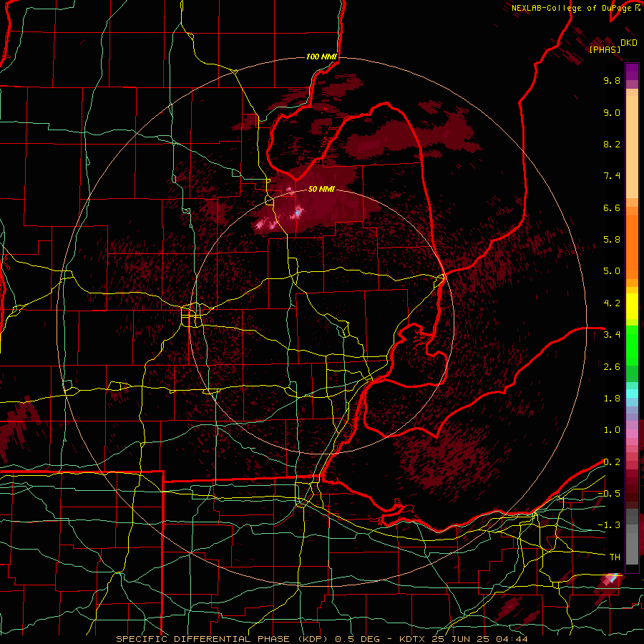Select the 2.6 scale value
This screenshot has height=644, width=644.
point(612,367)
